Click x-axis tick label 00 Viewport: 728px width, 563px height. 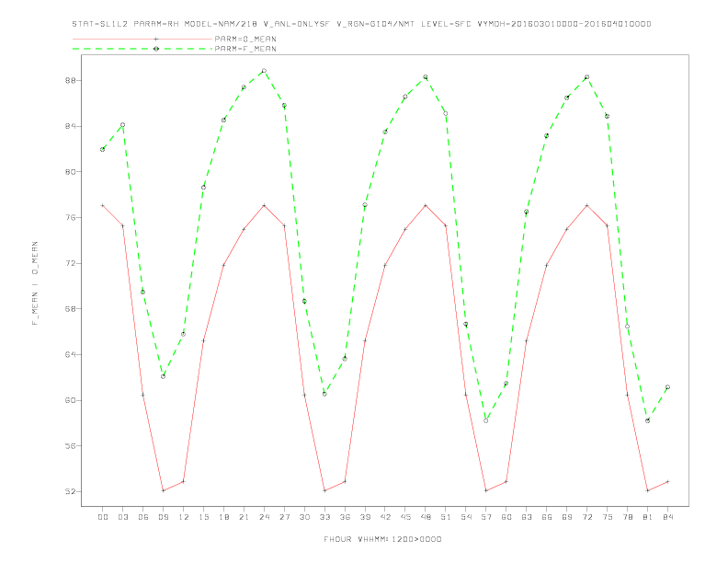pyautogui.click(x=103, y=517)
